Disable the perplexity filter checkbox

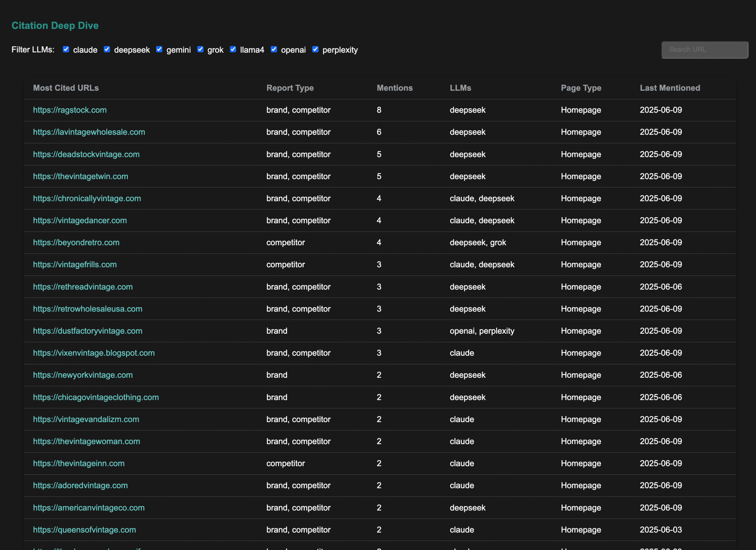(x=315, y=49)
